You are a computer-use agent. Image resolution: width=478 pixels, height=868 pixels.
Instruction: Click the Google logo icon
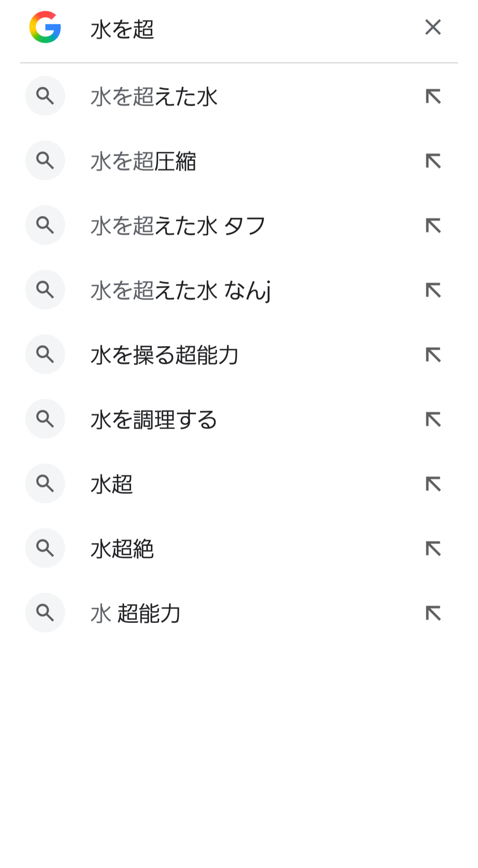45,27
